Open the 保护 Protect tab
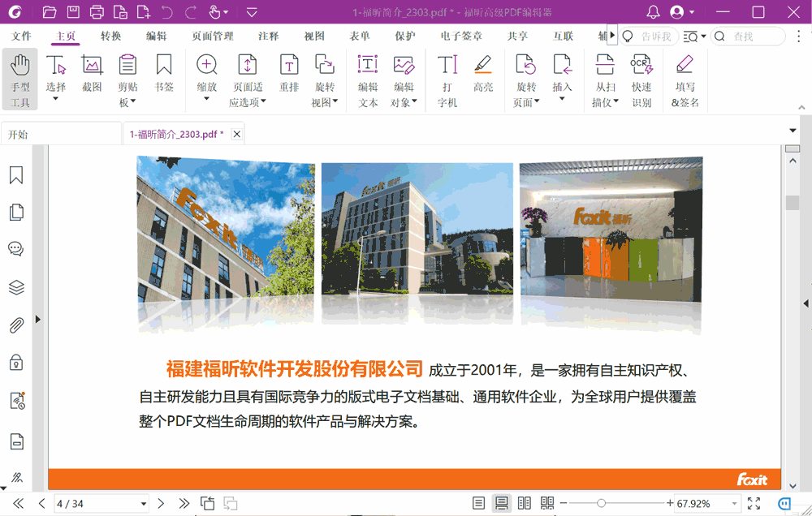This screenshot has height=516, width=812. coord(405,37)
